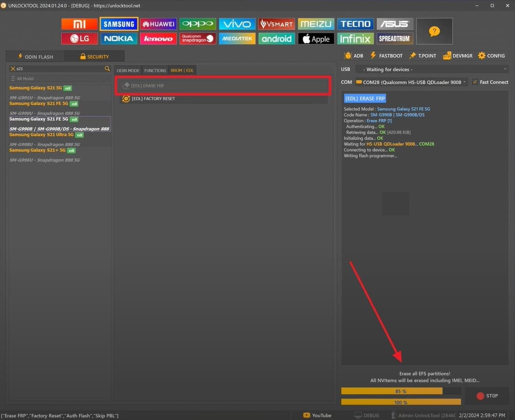This screenshot has width=515, height=420.
Task: Clear the s21 search with X icon
Action: (x=13, y=69)
